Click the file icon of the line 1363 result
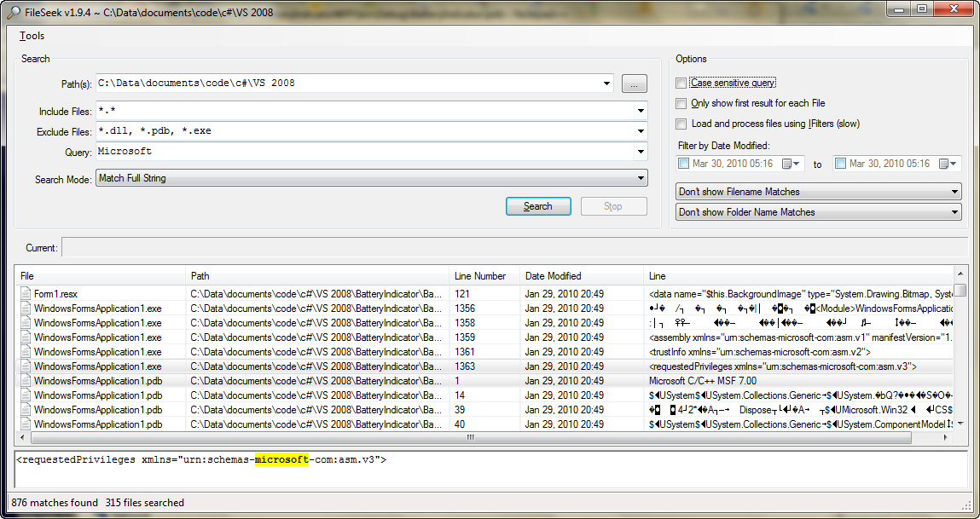 click(x=26, y=366)
